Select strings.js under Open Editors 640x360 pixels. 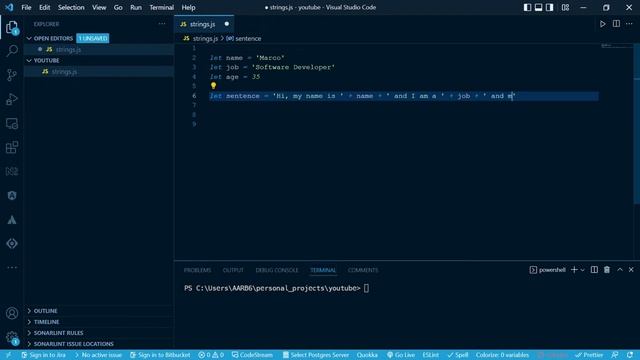click(99, 49)
